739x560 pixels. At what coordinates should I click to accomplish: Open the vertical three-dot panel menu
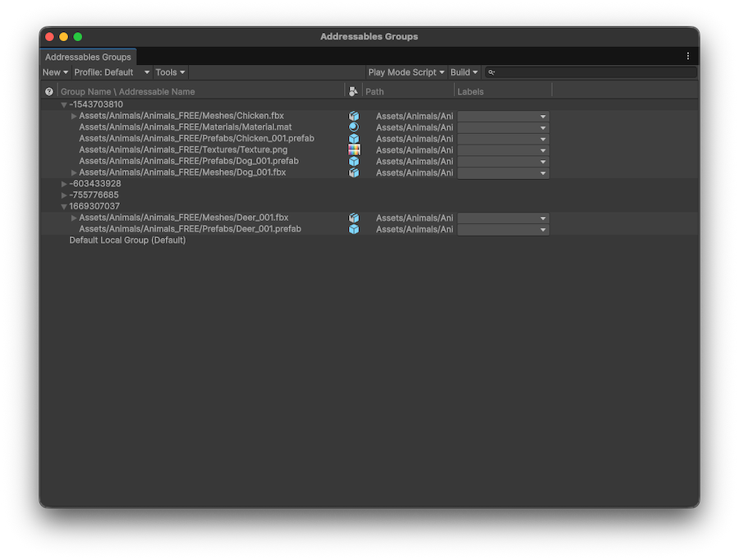(687, 56)
